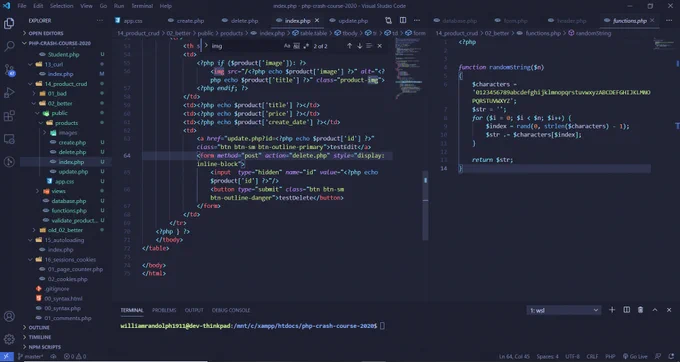680x362 pixels.
Task: Create a new terminal with plus icon
Action: [612, 310]
